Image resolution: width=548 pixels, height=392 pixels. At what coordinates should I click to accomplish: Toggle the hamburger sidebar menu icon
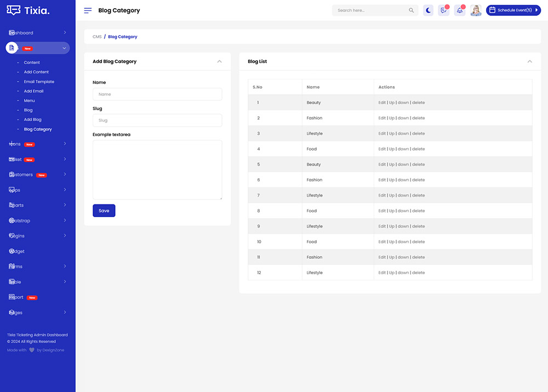pyautogui.click(x=88, y=10)
